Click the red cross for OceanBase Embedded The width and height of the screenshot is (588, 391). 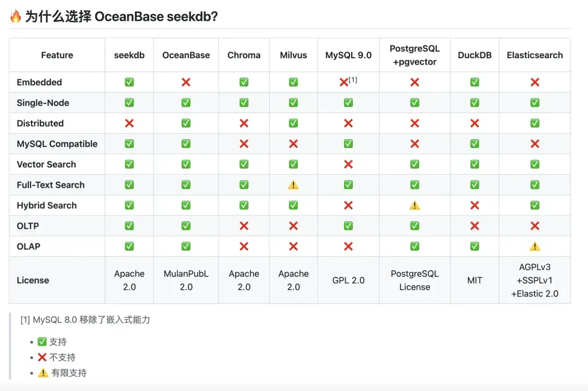tap(186, 82)
